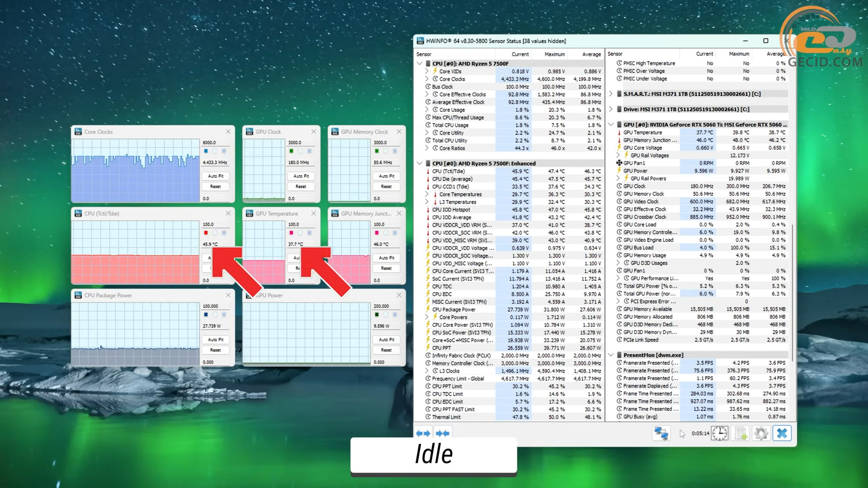Screen dimensions: 868x488
Task: Collapse the CPU Ryzen 5 7500F Enhanced group
Action: [420, 164]
